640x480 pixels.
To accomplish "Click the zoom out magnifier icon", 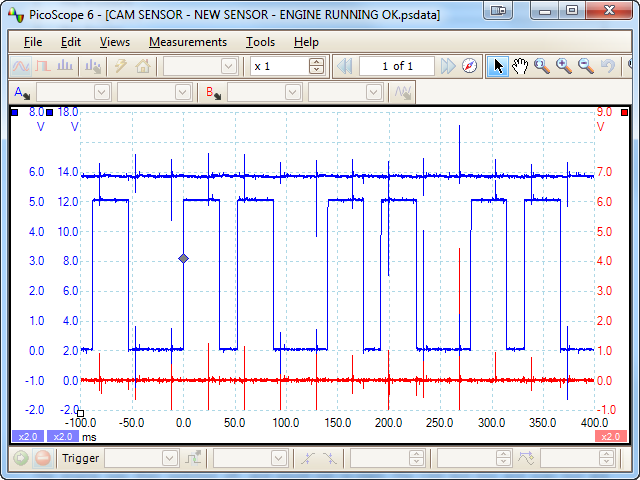I will (585, 66).
